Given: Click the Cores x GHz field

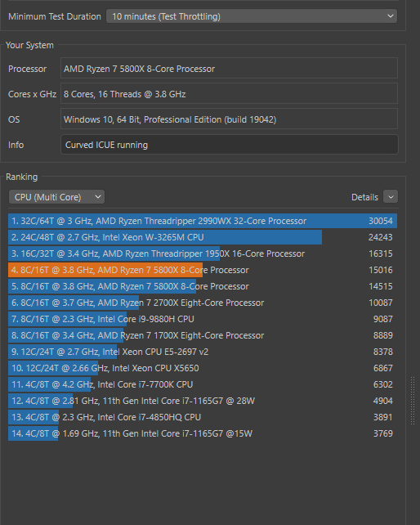Looking at the screenshot, I should click(229, 94).
